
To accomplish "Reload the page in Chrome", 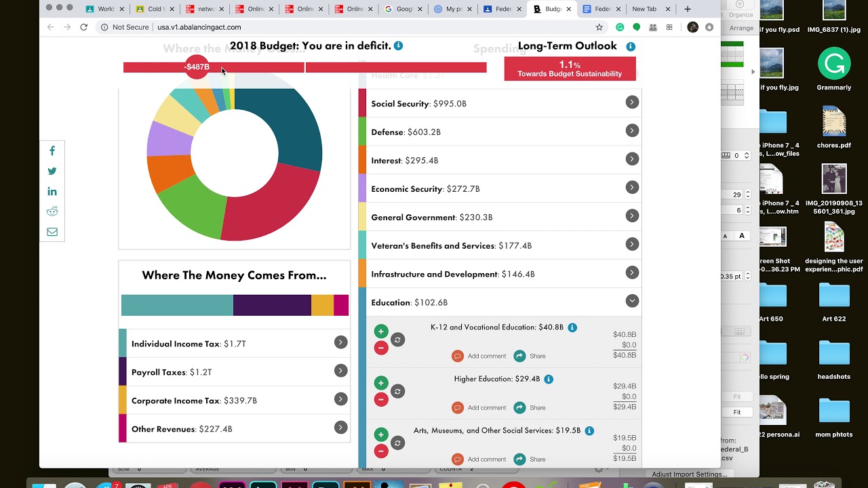I will coord(83,27).
